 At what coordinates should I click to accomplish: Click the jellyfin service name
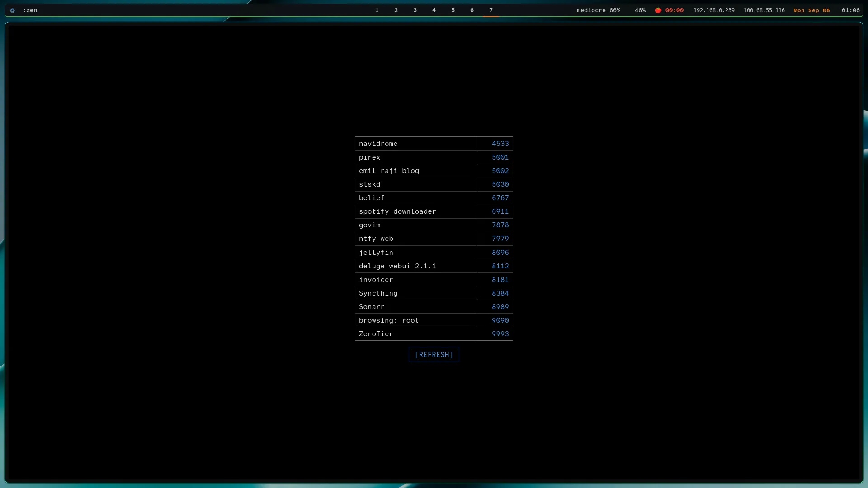click(x=376, y=253)
